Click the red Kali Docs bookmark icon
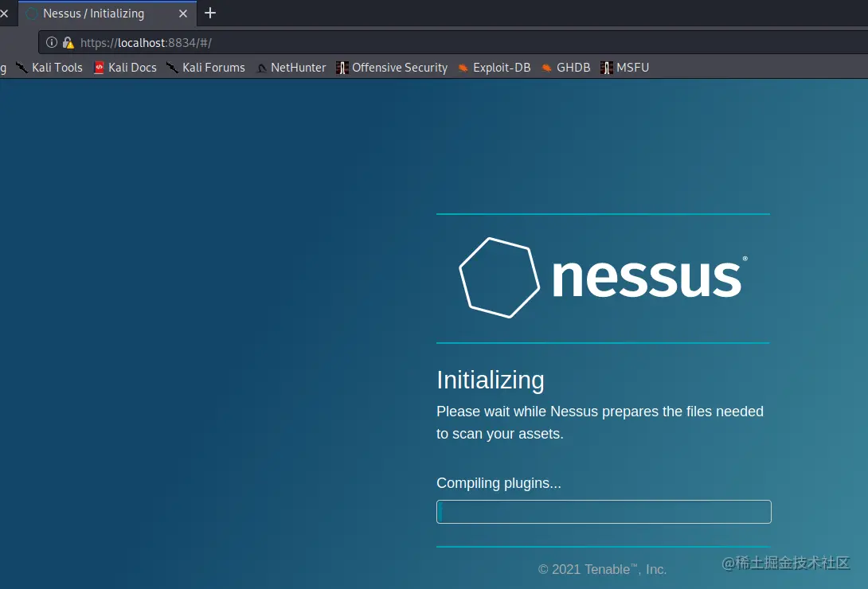This screenshot has height=589, width=868. point(99,68)
